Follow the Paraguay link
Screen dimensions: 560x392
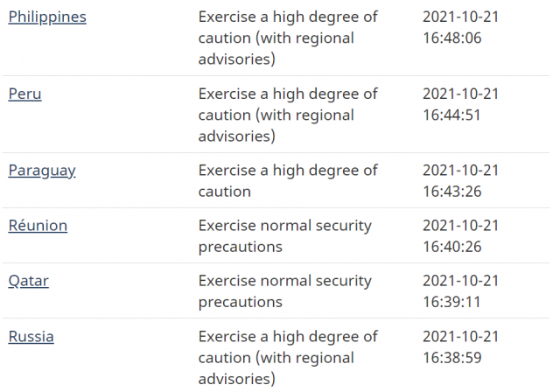[x=42, y=171]
